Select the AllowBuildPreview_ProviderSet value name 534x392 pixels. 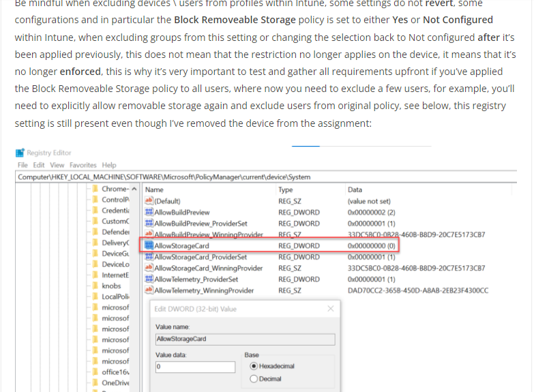(201, 224)
